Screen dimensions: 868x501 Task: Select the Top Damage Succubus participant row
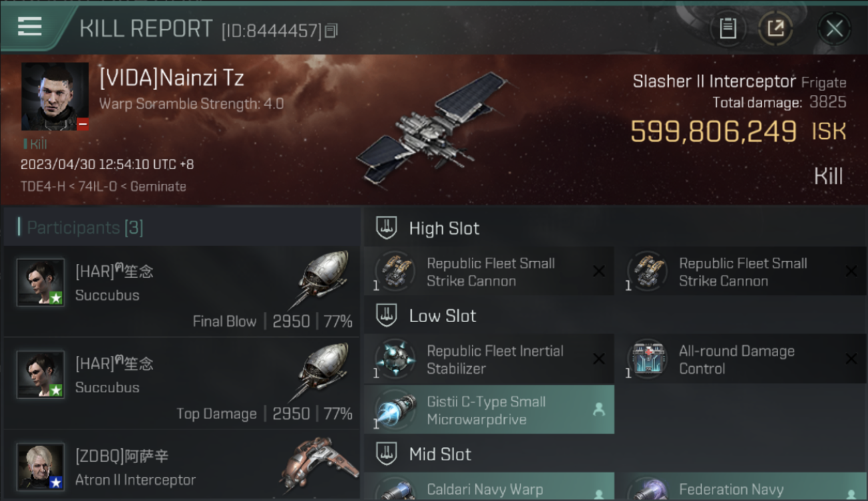[x=182, y=385]
